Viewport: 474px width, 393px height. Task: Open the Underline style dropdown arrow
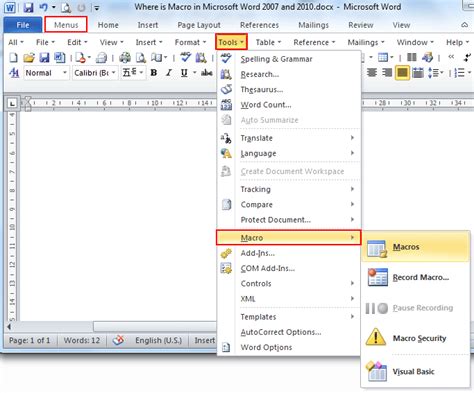pos(195,73)
